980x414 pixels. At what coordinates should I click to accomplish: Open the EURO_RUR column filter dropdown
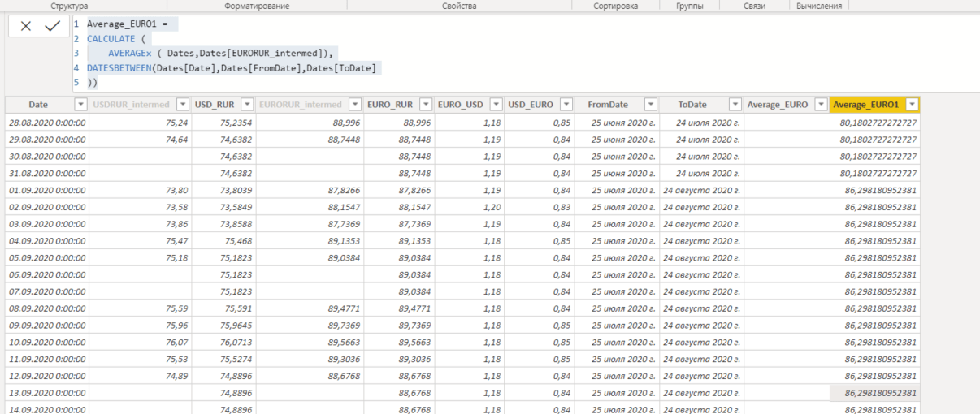tap(427, 105)
